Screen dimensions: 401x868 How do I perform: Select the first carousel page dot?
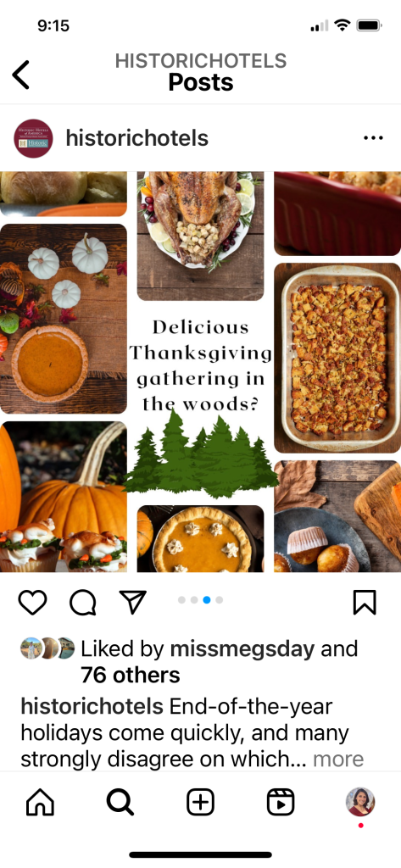(x=181, y=600)
